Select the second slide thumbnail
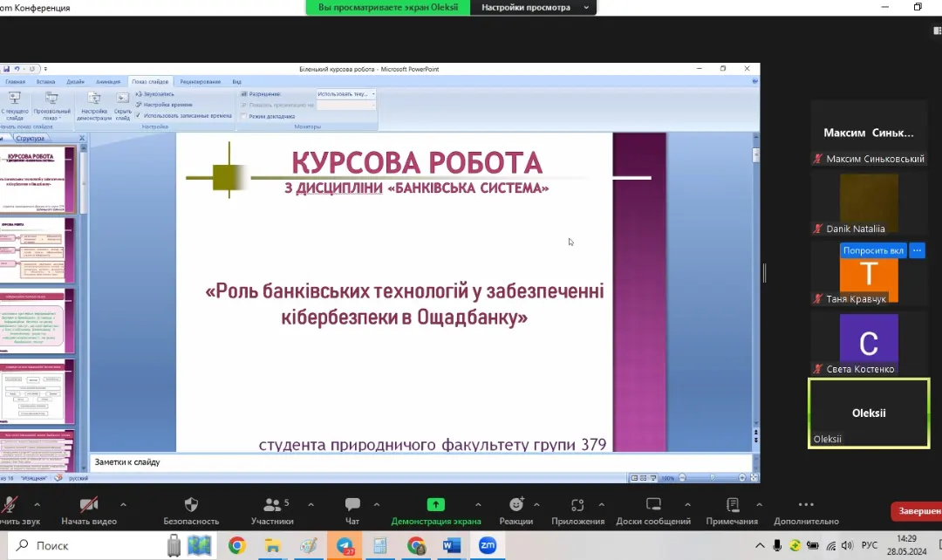942x560 pixels. (38, 250)
